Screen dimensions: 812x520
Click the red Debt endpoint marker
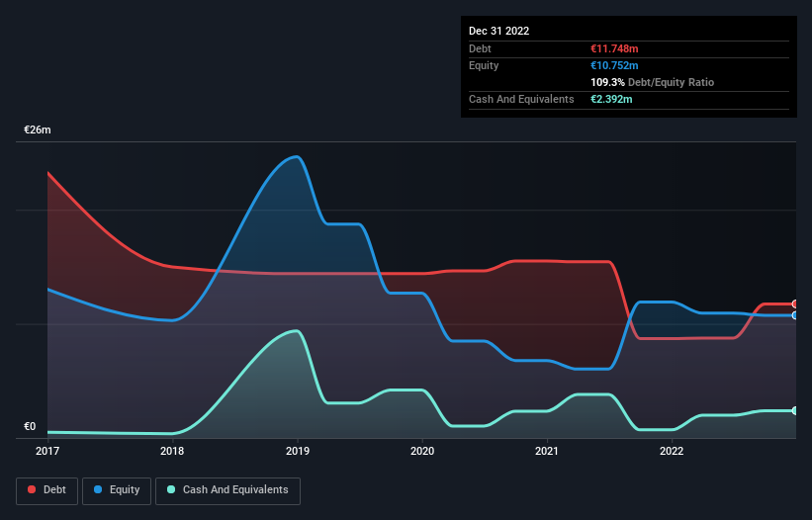795,304
